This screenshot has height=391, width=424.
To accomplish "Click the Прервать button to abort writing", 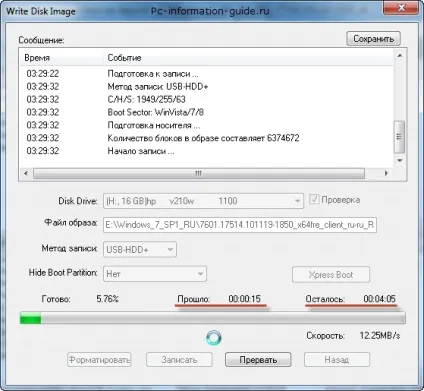I will click(258, 360).
